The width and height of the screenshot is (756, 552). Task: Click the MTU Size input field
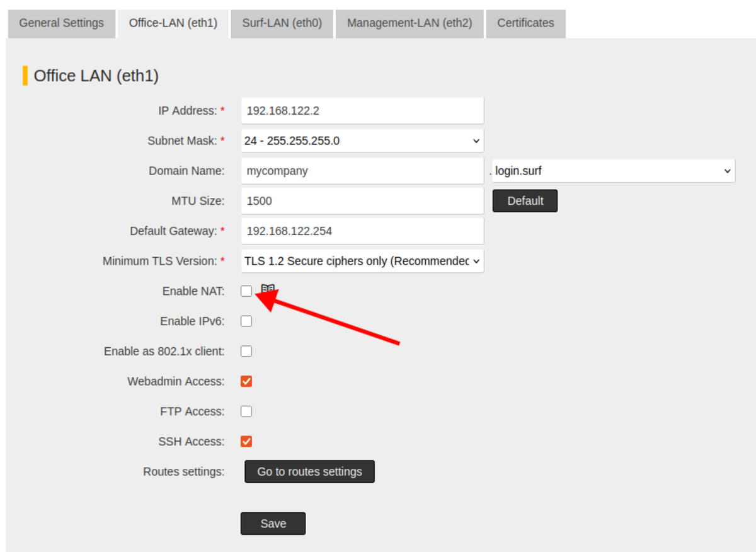(x=362, y=201)
